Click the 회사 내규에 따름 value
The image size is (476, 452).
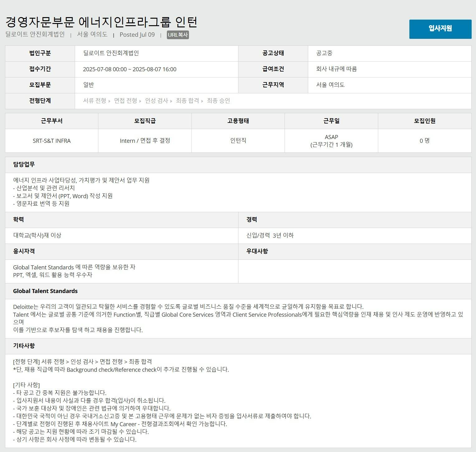pyautogui.click(x=337, y=69)
